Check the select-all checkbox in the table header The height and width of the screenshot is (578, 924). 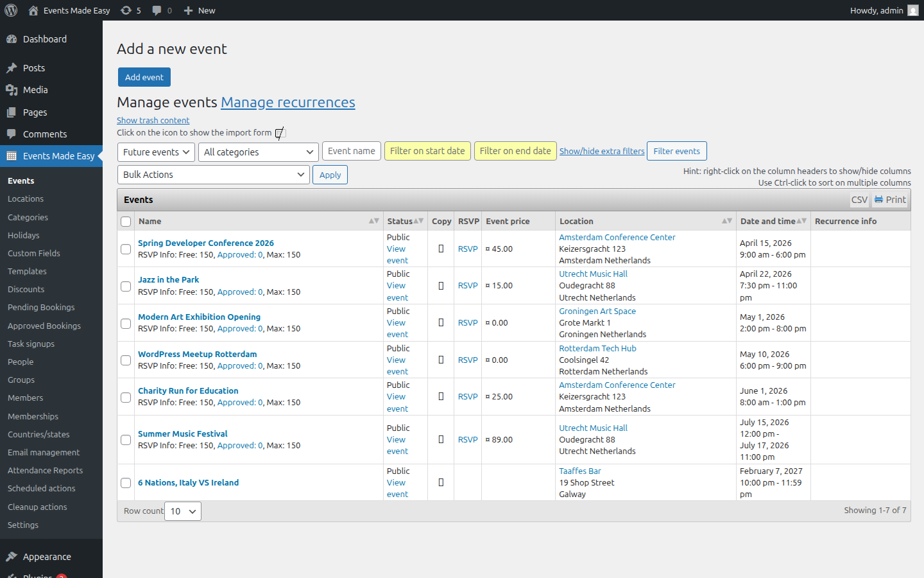click(126, 221)
